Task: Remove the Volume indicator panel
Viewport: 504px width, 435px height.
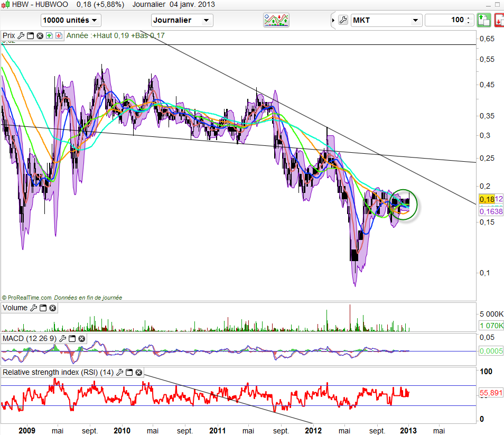Action: [52, 308]
